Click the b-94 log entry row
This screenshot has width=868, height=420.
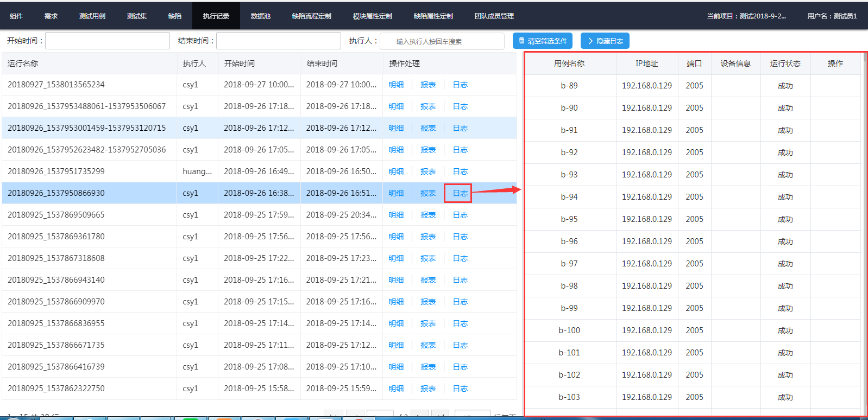point(569,197)
